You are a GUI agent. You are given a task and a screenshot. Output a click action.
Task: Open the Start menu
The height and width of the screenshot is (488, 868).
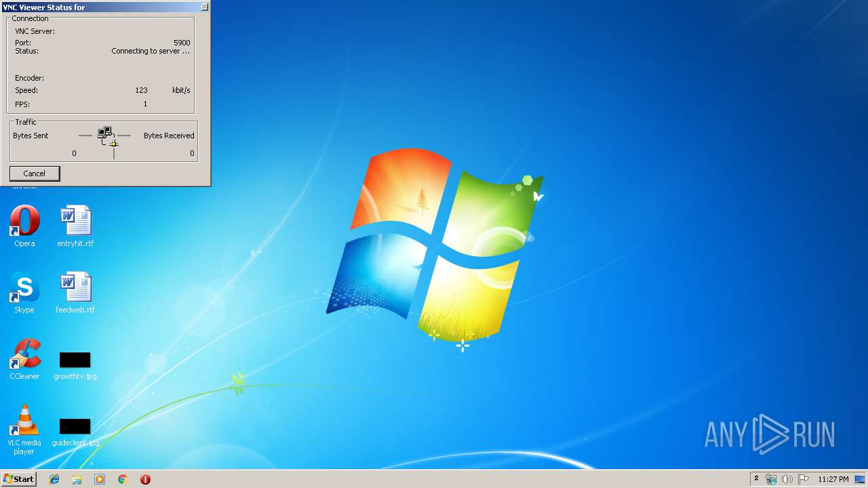coord(18,479)
